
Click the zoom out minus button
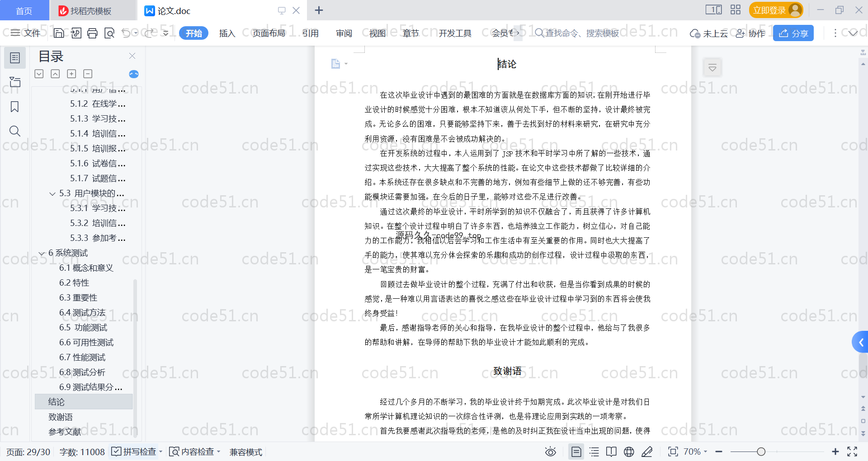click(719, 452)
